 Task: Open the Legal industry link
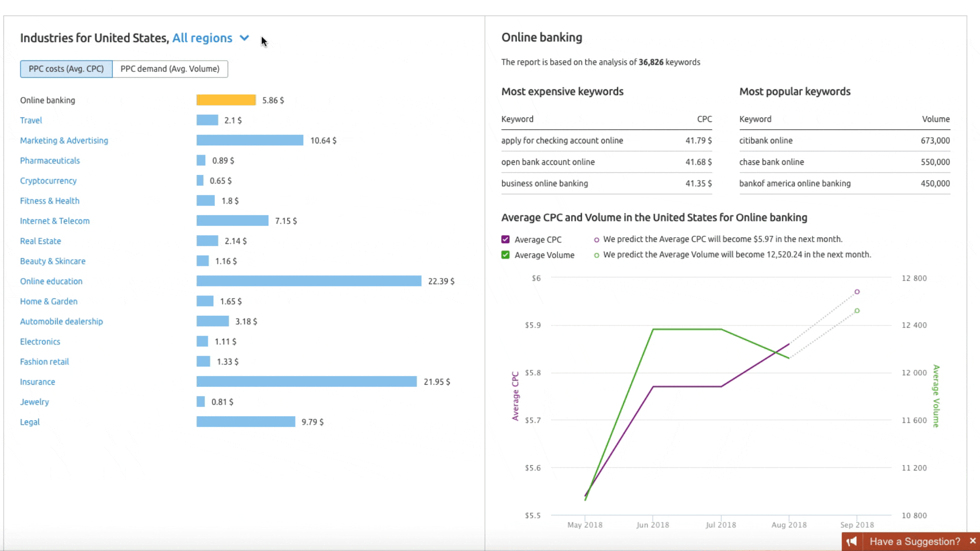click(x=30, y=422)
